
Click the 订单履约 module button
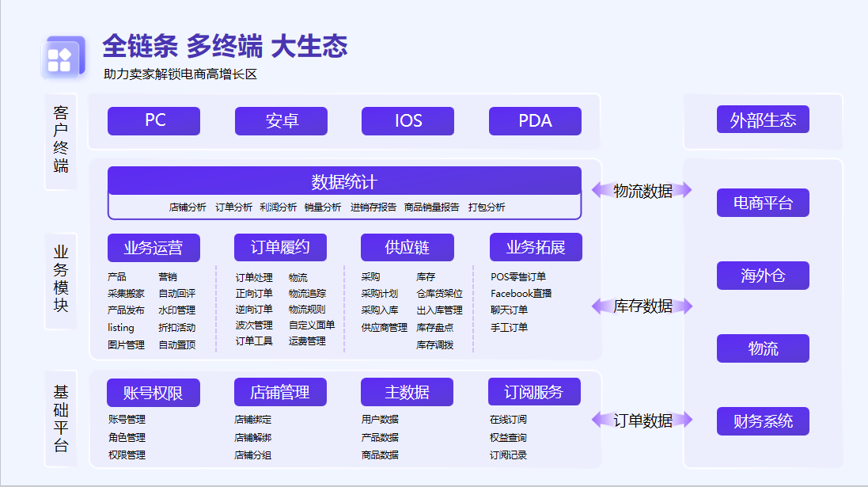click(x=280, y=247)
